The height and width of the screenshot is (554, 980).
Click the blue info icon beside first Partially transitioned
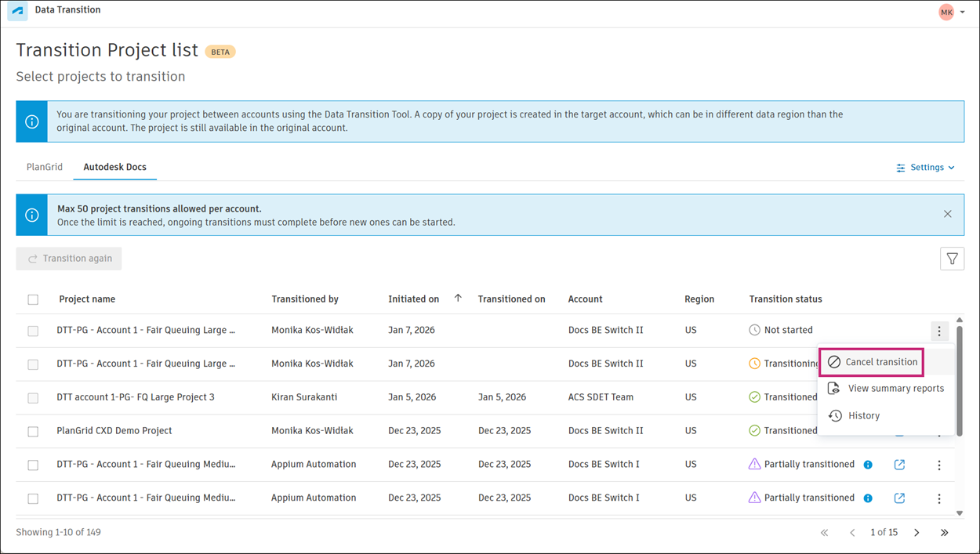click(x=868, y=465)
